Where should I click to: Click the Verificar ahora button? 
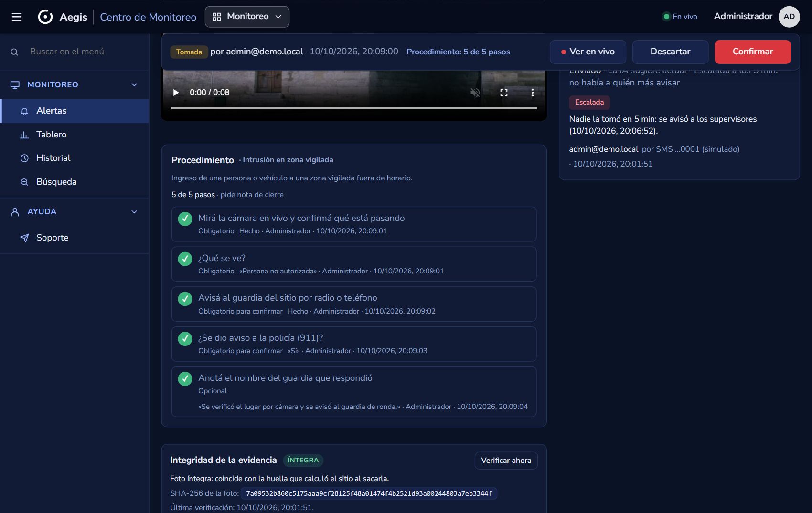pos(506,461)
